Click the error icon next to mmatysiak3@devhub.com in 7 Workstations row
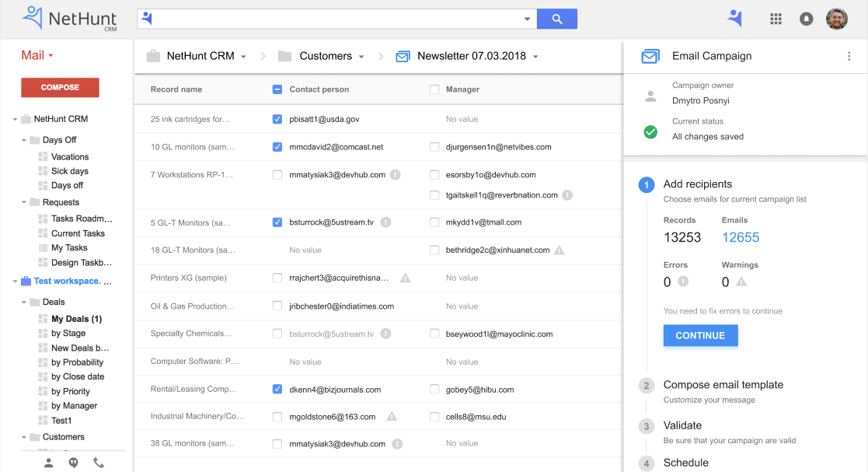868x472 pixels. (396, 174)
